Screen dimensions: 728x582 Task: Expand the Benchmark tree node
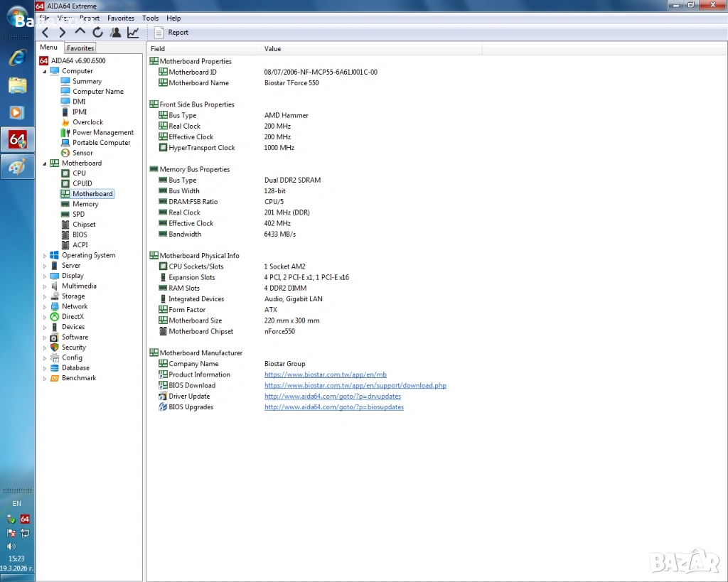[x=45, y=379]
